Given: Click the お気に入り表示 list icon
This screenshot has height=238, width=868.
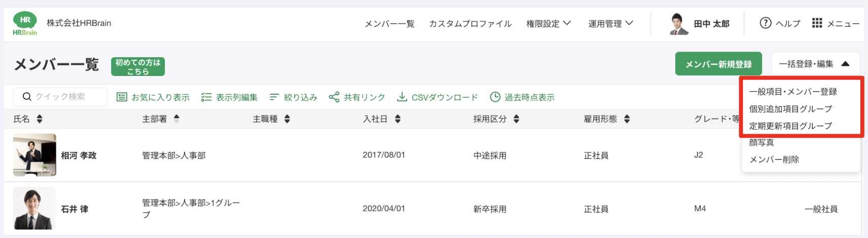Looking at the screenshot, I should [122, 97].
